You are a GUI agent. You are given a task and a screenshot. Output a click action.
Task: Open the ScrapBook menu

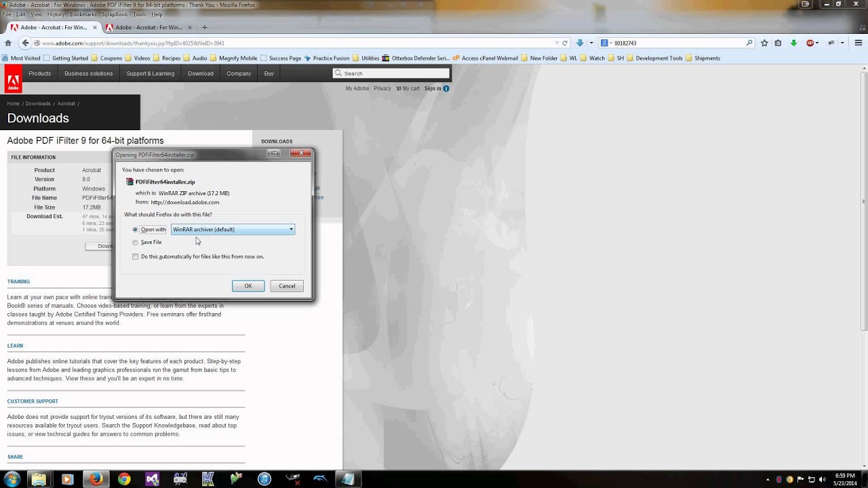115,14
